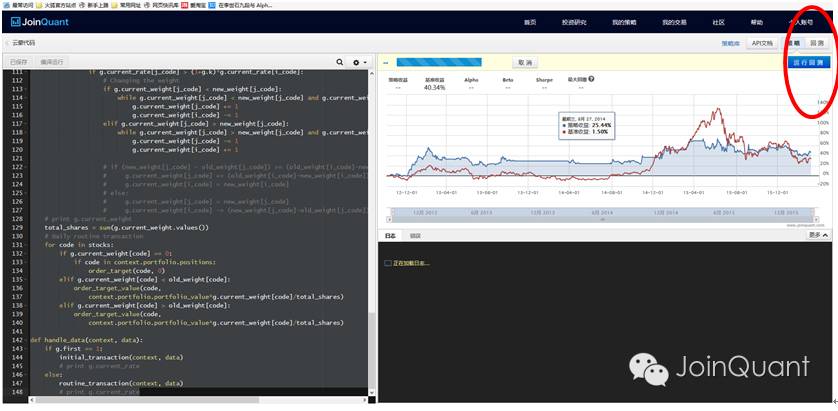The height and width of the screenshot is (411, 838).
Task: Click the API文档 button
Action: (762, 43)
